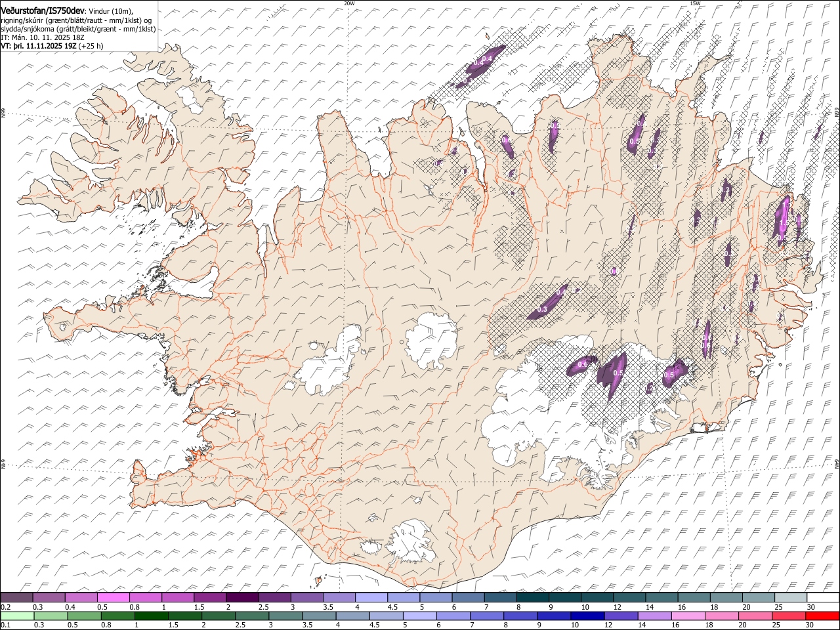
Task: Click the 'slydda/snjókoma' legend description line
Action: 78,30
